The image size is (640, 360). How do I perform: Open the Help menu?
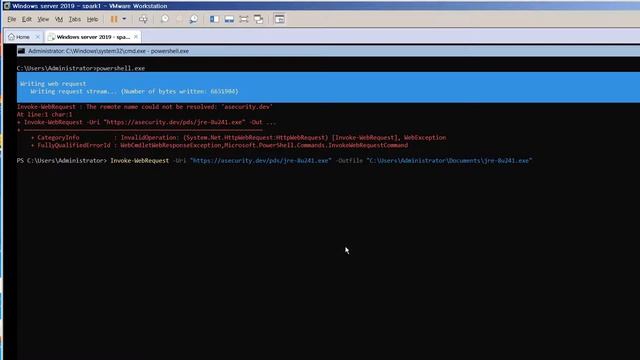[x=92, y=19]
